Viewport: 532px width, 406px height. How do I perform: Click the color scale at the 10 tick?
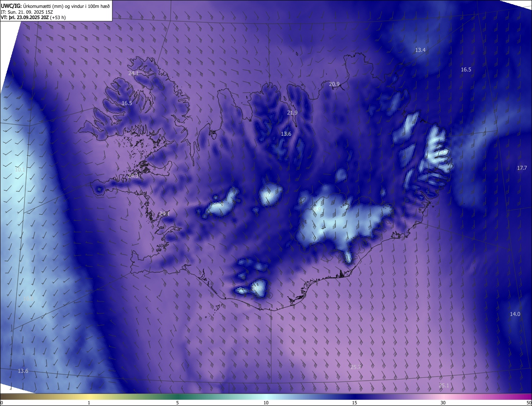coord(266,403)
